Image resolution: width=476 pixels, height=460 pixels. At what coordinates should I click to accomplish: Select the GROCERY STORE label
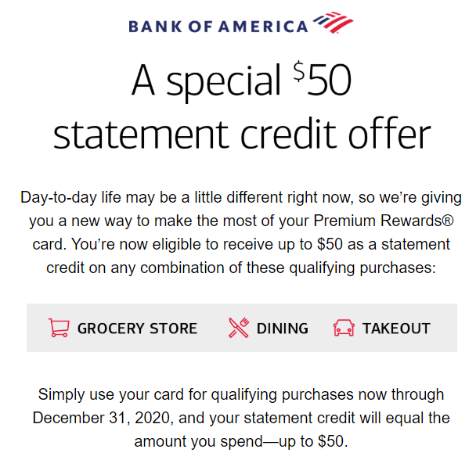click(x=137, y=329)
